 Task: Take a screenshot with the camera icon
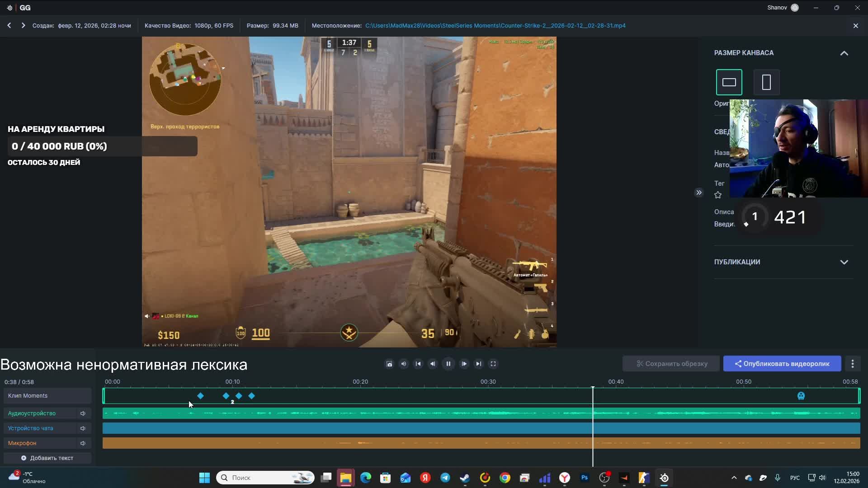(389, 364)
